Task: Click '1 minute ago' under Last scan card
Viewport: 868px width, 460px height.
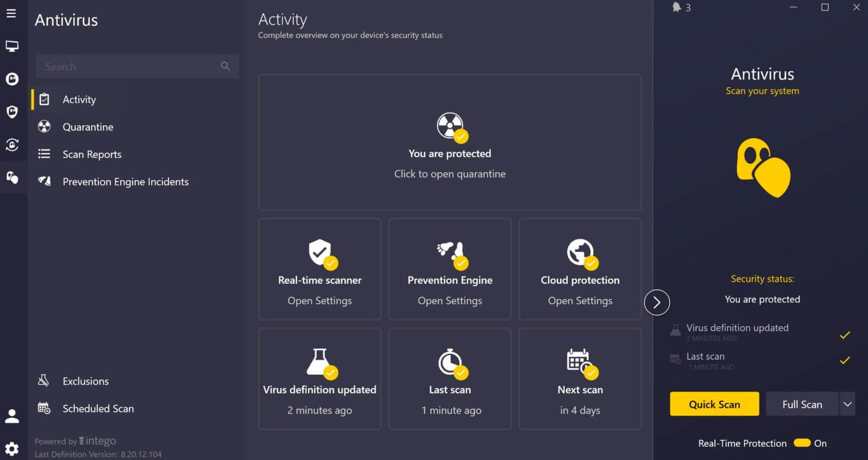Action: coord(451,410)
